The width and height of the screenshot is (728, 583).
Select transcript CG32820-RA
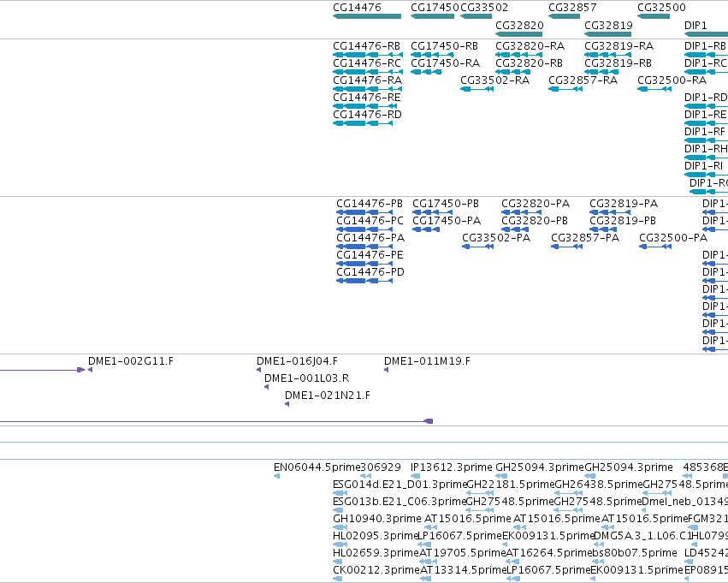click(x=518, y=55)
